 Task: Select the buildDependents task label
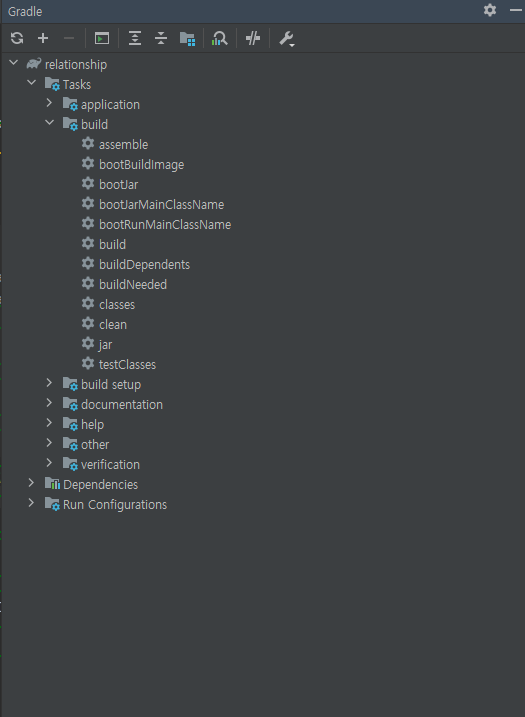coord(145,265)
